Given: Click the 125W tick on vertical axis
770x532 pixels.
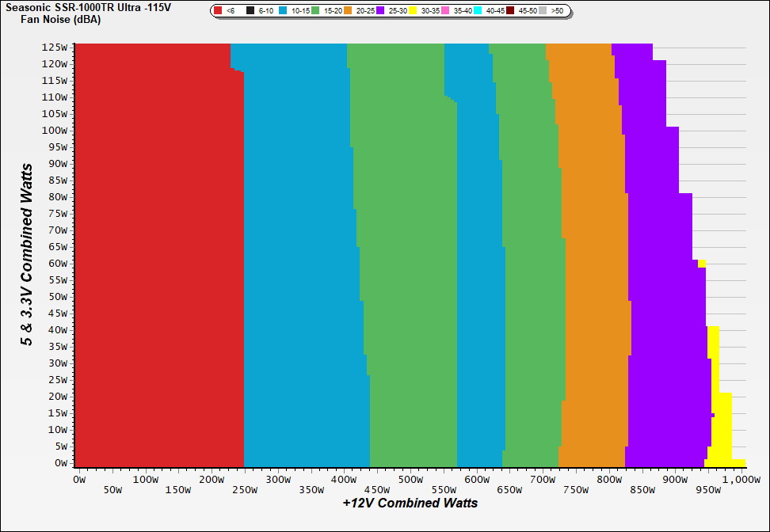Looking at the screenshot, I should pos(55,47).
